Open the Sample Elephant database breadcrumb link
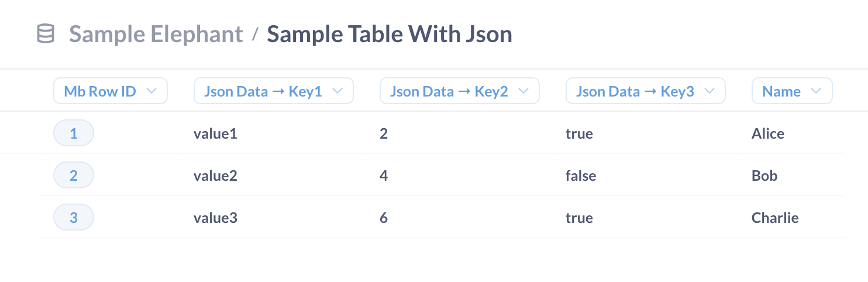 156,34
